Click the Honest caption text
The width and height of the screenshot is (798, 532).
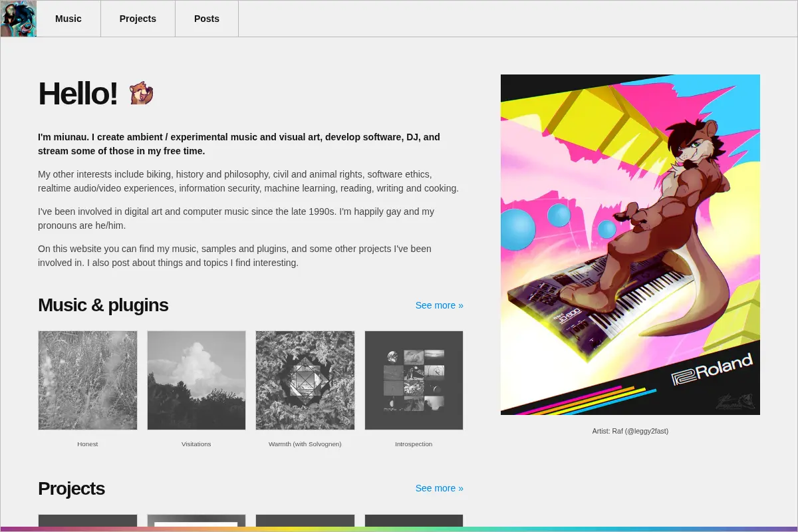[x=88, y=444]
